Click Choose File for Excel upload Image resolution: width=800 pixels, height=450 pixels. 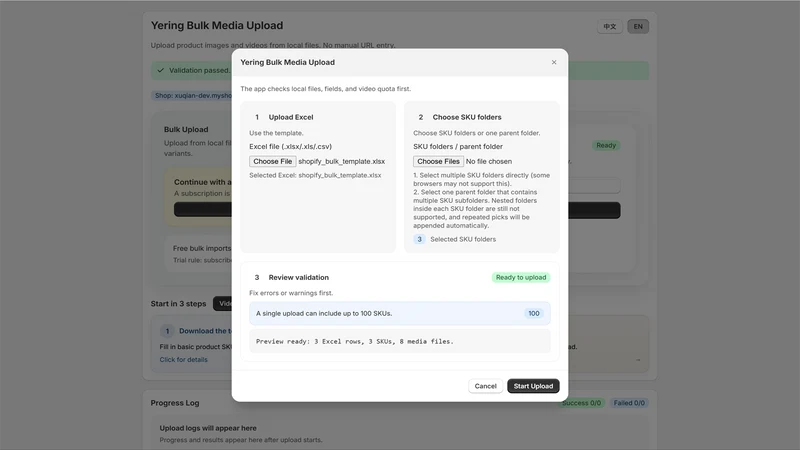click(x=272, y=161)
